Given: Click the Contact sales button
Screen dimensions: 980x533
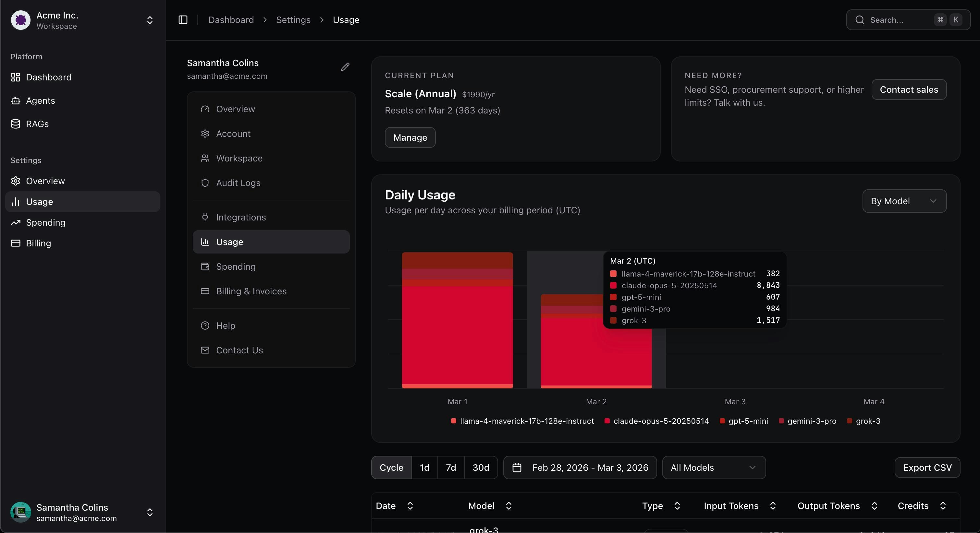Looking at the screenshot, I should [x=909, y=89].
